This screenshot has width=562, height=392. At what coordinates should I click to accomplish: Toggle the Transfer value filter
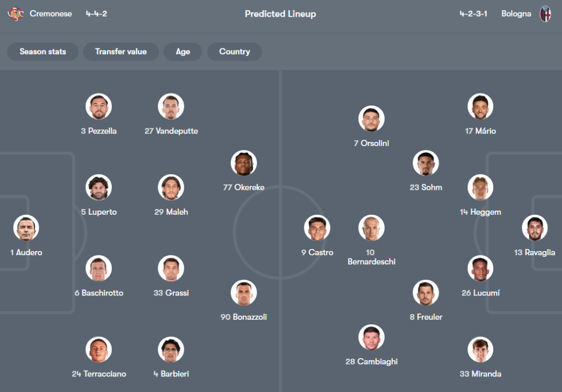121,51
